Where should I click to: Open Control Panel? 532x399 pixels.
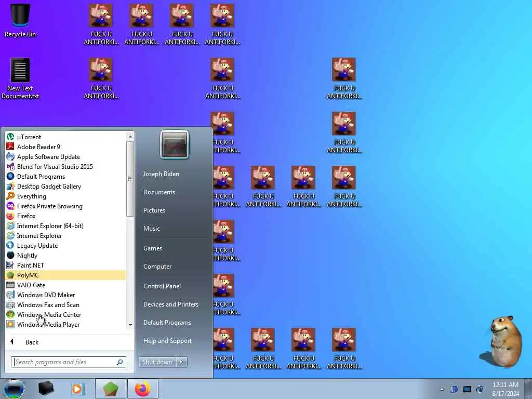point(162,286)
